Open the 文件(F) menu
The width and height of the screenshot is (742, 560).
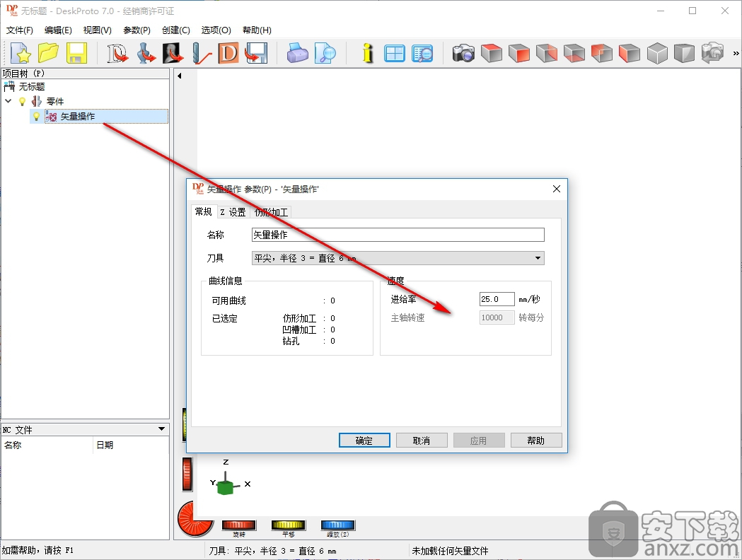pyautogui.click(x=19, y=30)
